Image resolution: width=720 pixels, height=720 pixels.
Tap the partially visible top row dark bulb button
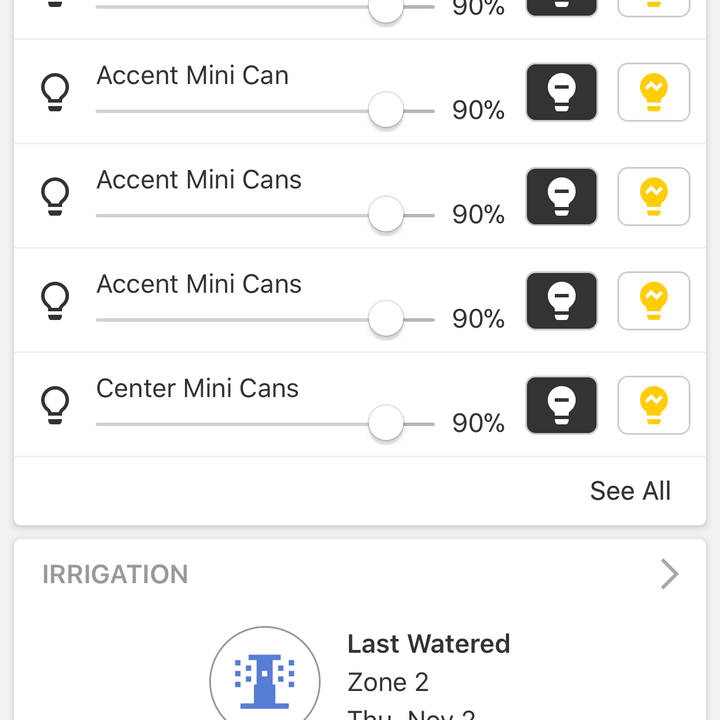pos(561,8)
